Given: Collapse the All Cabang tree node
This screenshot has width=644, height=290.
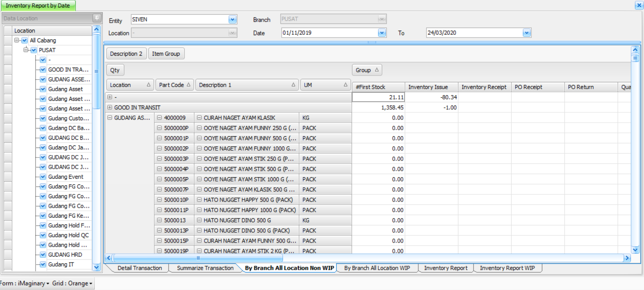Looking at the screenshot, I should click(16, 40).
